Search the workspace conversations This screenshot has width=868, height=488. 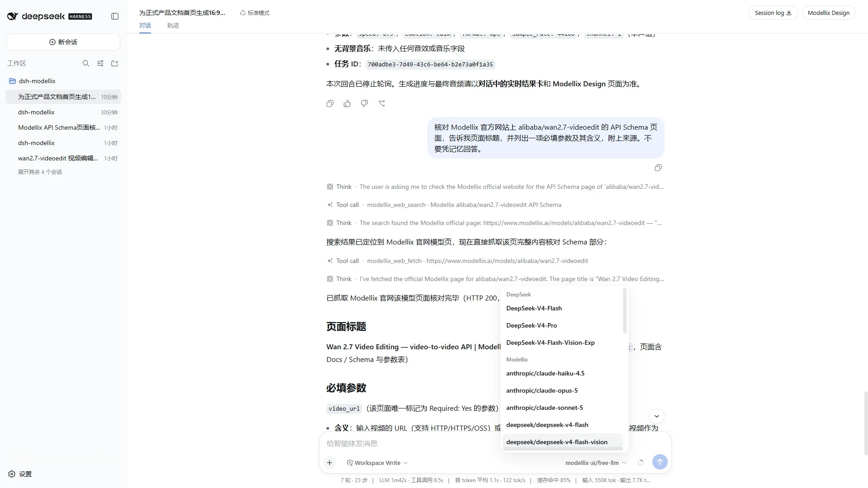coord(86,63)
